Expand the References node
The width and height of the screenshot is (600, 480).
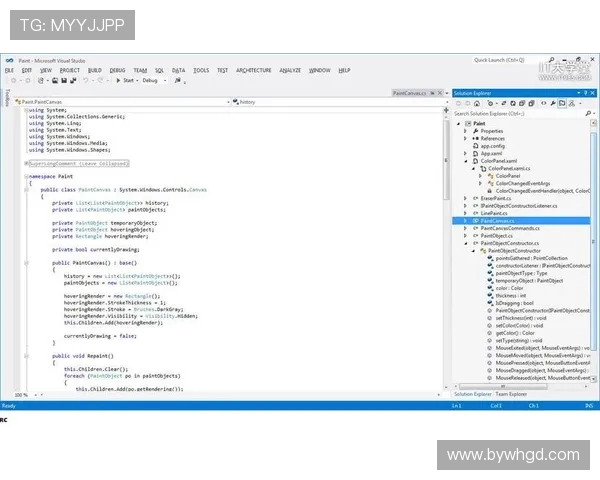pos(465,139)
